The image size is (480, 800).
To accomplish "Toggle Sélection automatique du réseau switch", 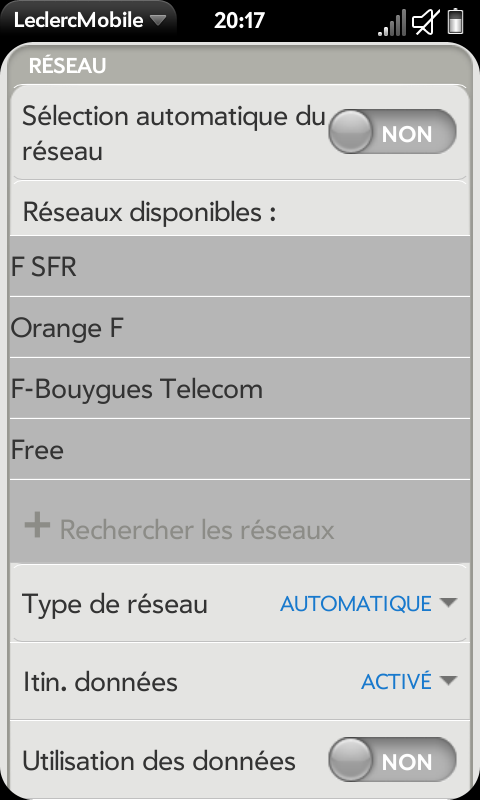I will point(392,132).
